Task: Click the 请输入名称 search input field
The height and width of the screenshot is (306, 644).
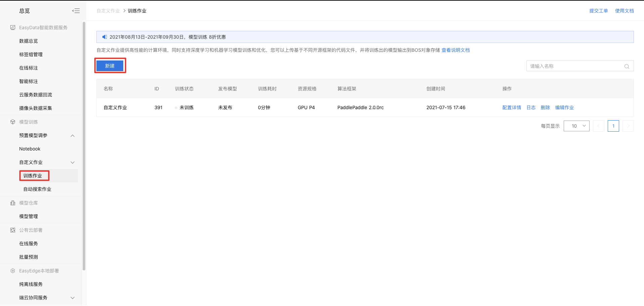Action: click(x=574, y=66)
